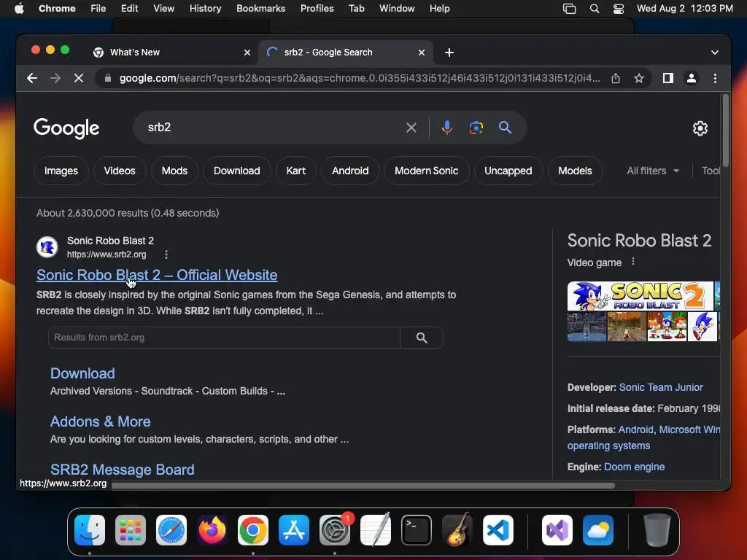Screen dimensions: 747x560
Task: Share this page via the share icon
Action: tap(616, 78)
